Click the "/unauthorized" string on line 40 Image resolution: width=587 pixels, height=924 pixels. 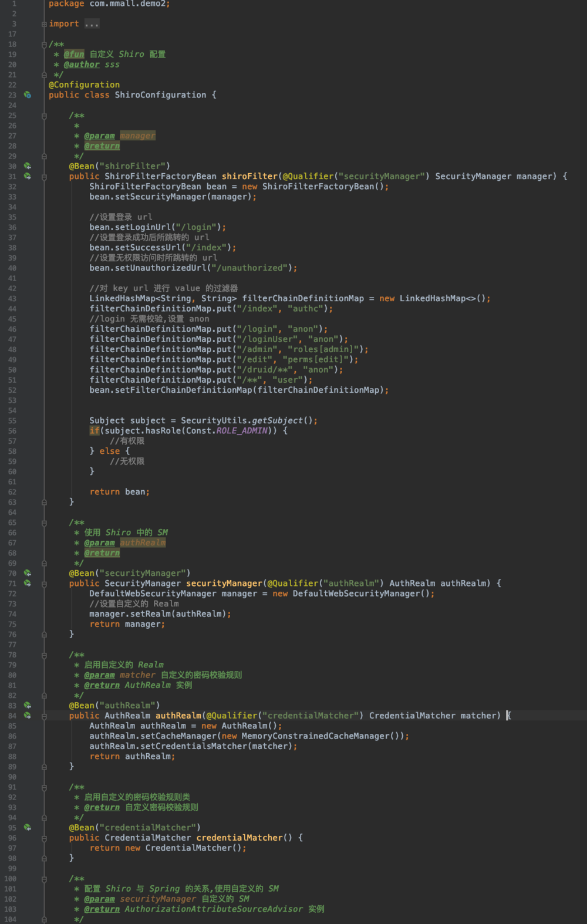click(249, 268)
